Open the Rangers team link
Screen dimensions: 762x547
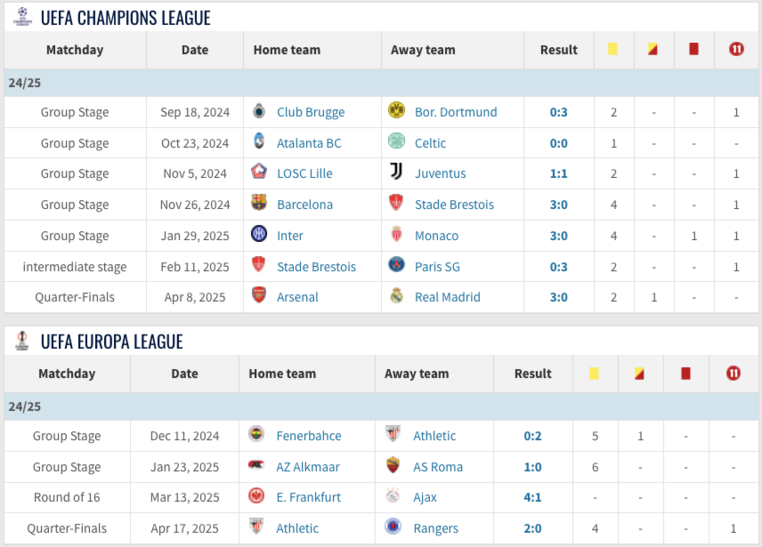click(435, 528)
